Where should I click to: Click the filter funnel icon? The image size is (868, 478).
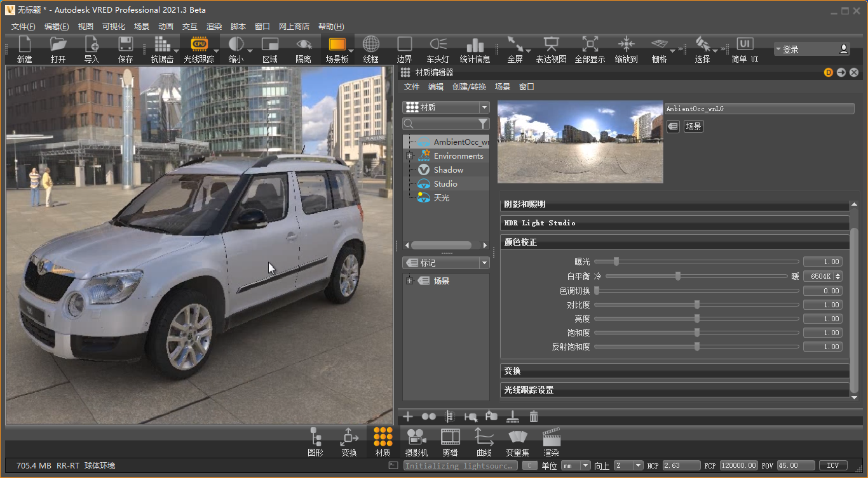click(483, 124)
